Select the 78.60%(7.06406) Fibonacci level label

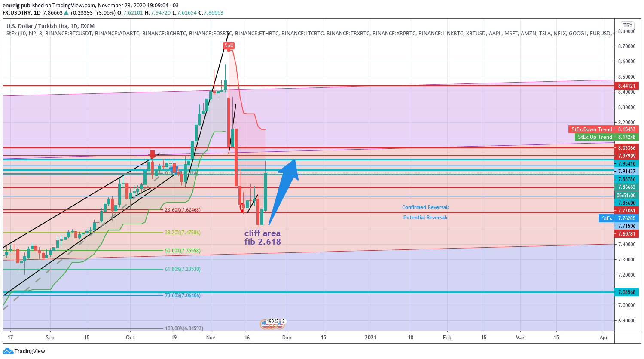pos(183,295)
